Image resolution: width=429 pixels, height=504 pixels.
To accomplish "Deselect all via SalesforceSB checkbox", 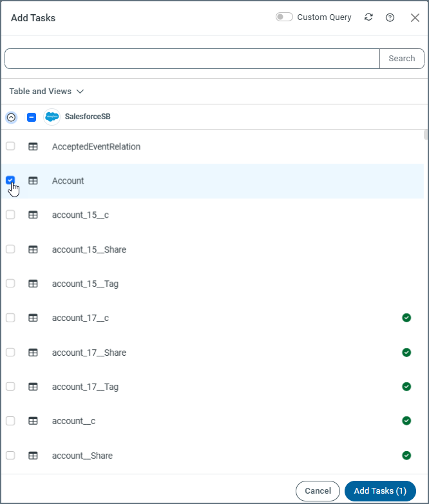I will pos(31,117).
